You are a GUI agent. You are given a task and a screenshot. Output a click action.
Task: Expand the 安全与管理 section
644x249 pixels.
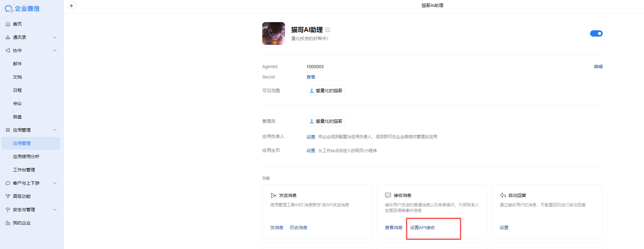[x=55, y=210]
